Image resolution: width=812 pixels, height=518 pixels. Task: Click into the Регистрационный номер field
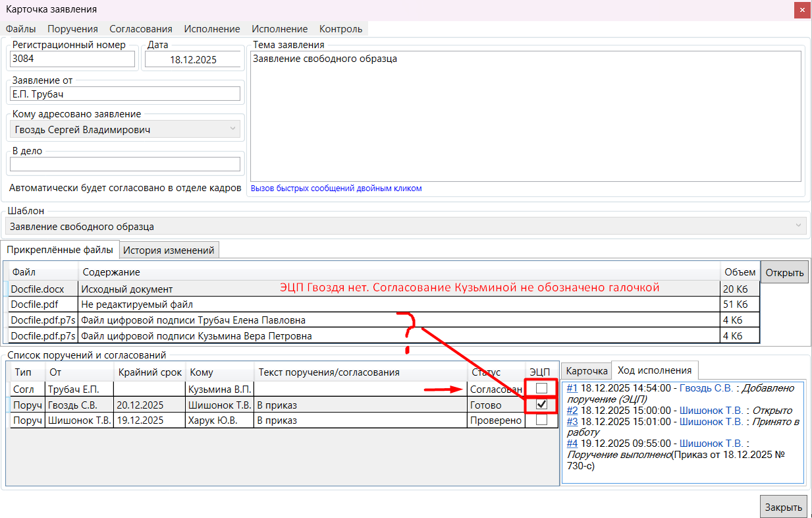pyautogui.click(x=72, y=59)
